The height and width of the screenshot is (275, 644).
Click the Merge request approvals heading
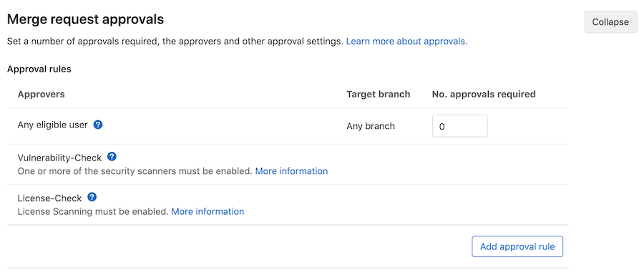85,19
